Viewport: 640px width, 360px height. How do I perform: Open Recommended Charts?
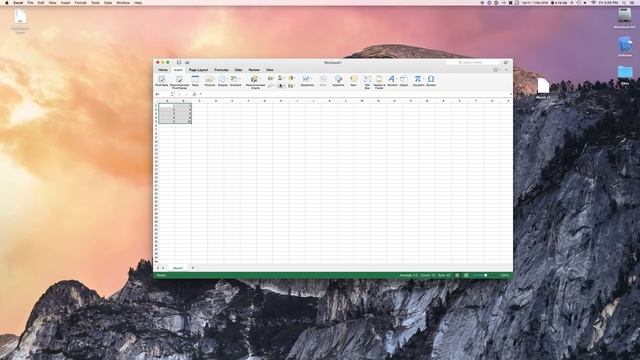tap(256, 81)
